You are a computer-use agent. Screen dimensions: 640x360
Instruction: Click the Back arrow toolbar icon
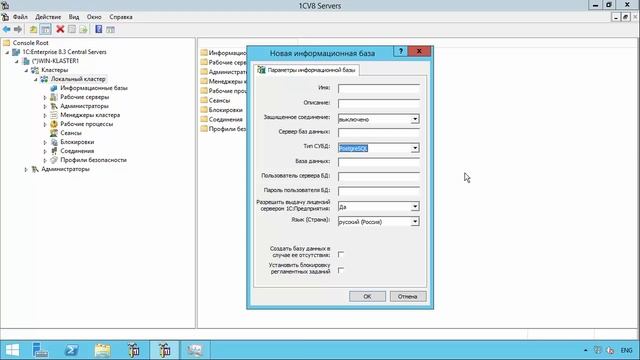pos(7,29)
